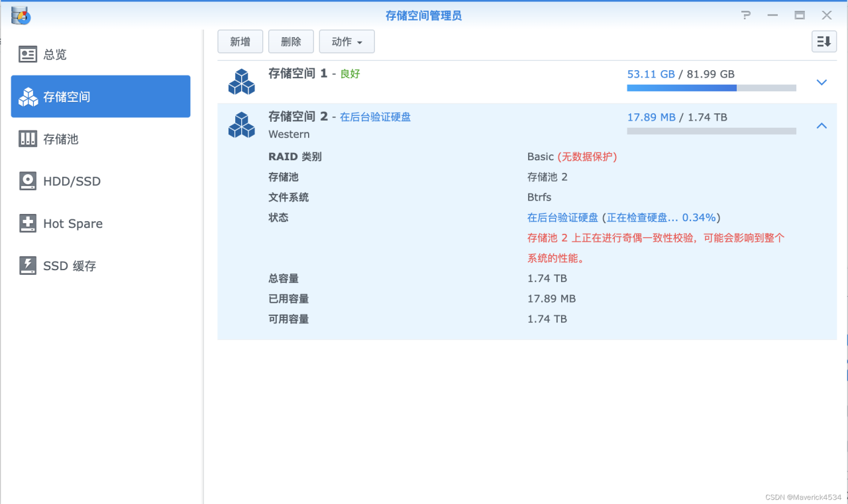The height and width of the screenshot is (504, 848).
Task: Click the 总览 overview icon in sidebar
Action: click(28, 54)
